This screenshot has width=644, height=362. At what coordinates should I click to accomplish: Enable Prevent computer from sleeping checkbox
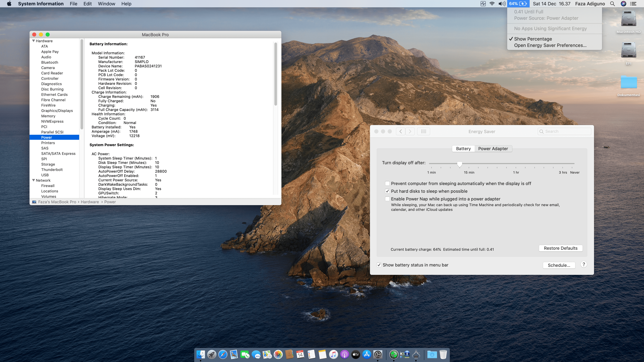[x=387, y=183]
